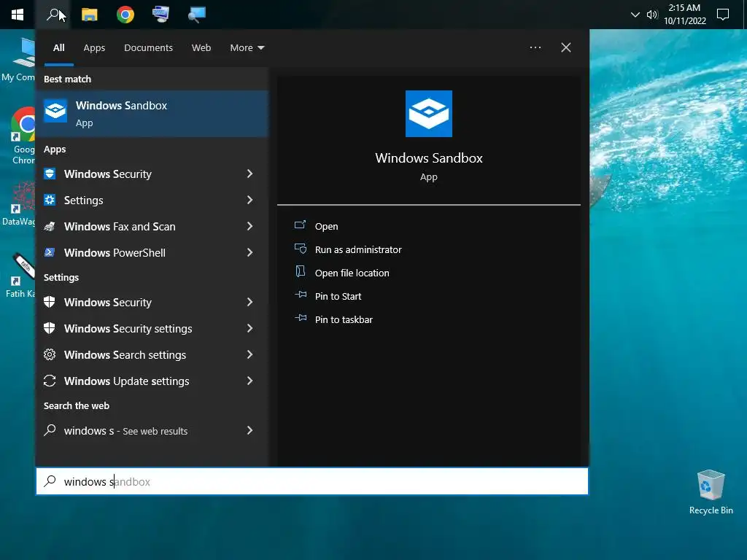
Task: Select the My Computer desktop icon
Action: tap(19, 60)
